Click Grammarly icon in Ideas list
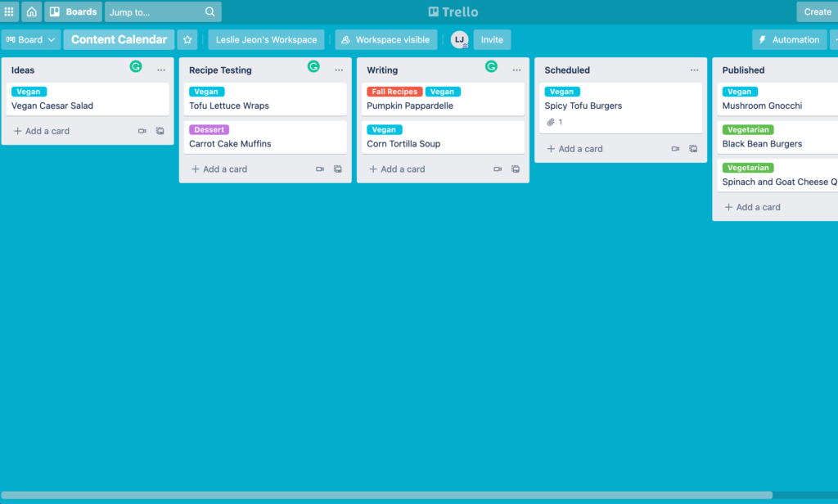The image size is (838, 504). pyautogui.click(x=136, y=66)
